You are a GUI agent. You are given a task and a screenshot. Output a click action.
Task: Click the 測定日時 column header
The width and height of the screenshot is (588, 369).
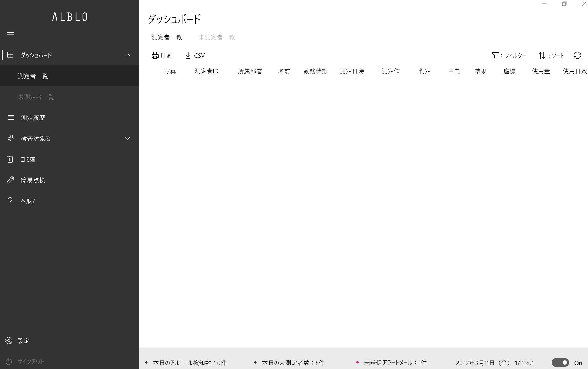point(352,71)
